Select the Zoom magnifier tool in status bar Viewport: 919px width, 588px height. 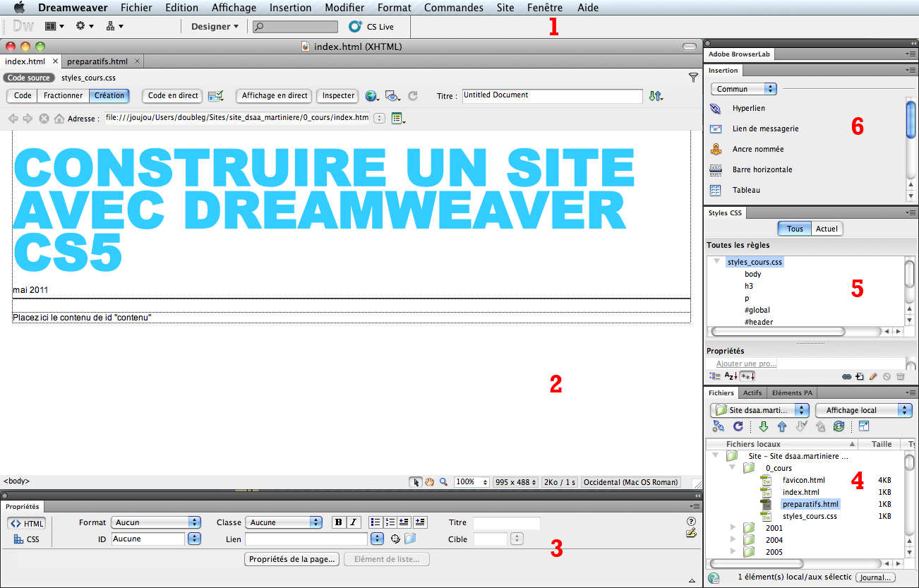443,482
